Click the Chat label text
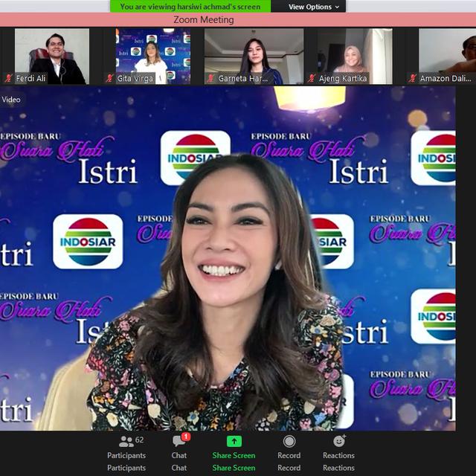This screenshot has height=476, width=476. [x=179, y=455]
